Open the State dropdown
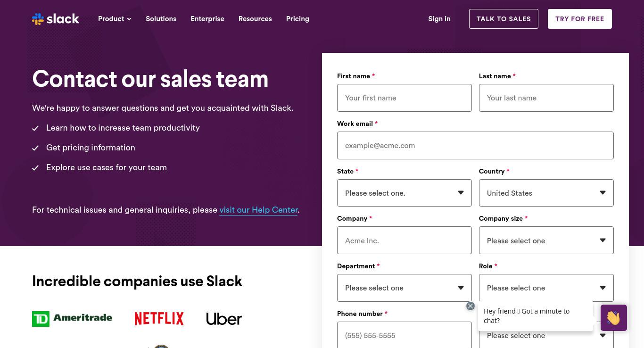Screen dimensions: 644x348 coord(405,193)
